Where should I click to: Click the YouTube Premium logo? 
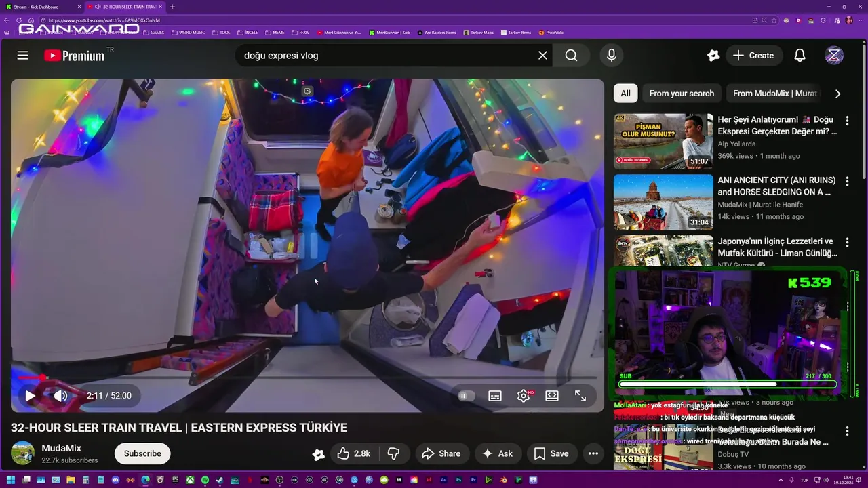75,56
